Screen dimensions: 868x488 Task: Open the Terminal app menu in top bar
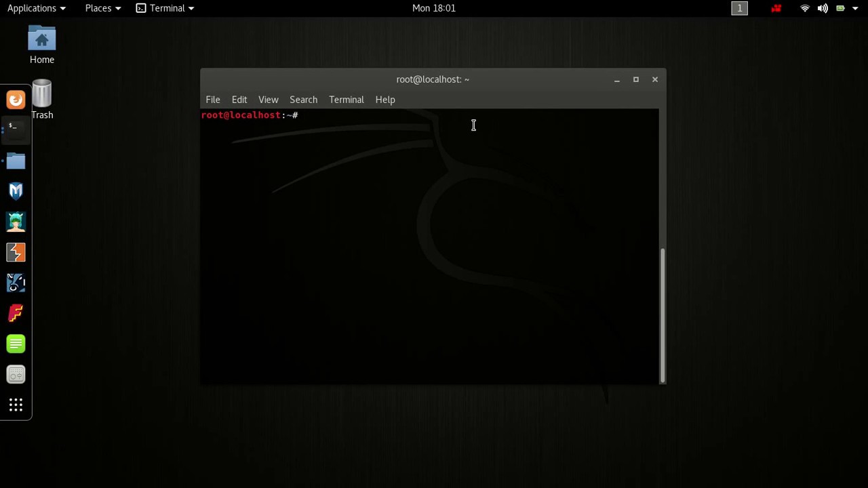click(165, 8)
